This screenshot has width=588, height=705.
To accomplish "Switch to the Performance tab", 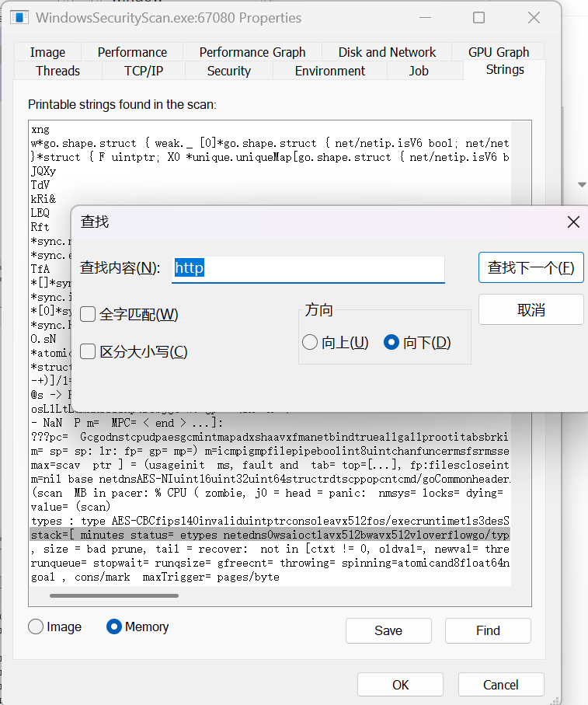I will click(132, 52).
